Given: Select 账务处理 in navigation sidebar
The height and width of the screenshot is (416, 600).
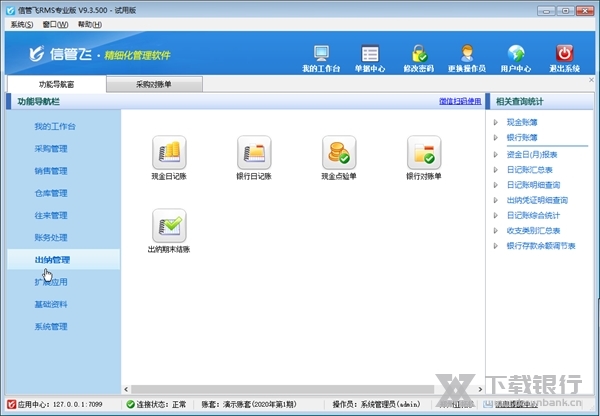Looking at the screenshot, I should coord(51,237).
